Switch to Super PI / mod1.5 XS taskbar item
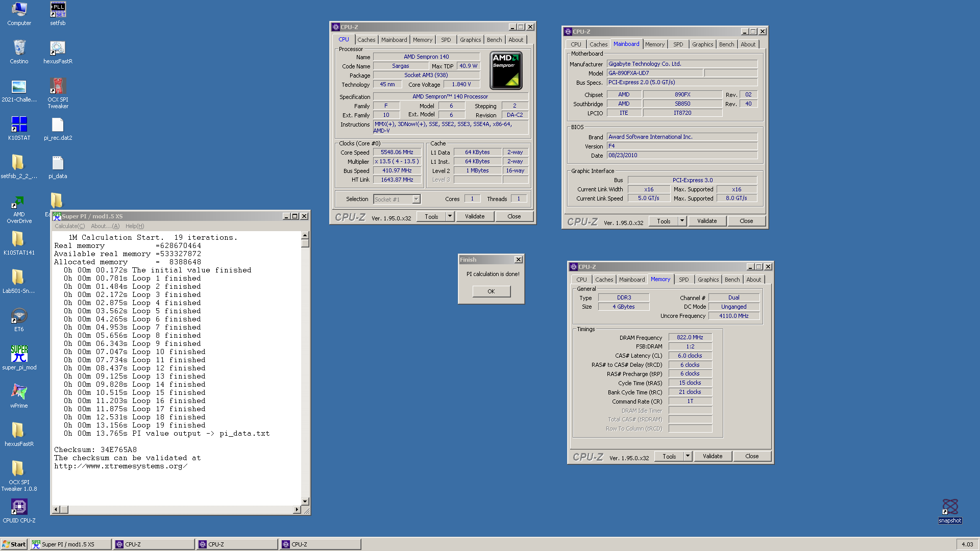Image resolution: width=980 pixels, height=551 pixels. [70, 544]
